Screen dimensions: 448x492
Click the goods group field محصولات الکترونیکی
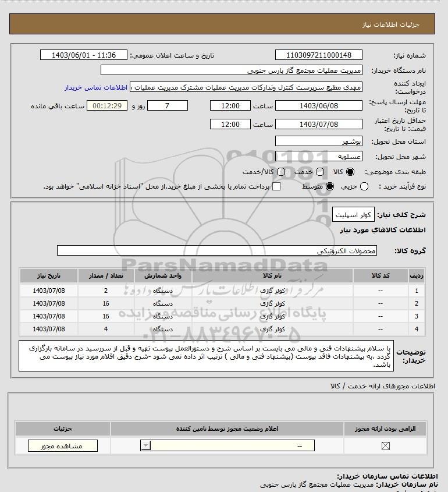pyautogui.click(x=217, y=251)
